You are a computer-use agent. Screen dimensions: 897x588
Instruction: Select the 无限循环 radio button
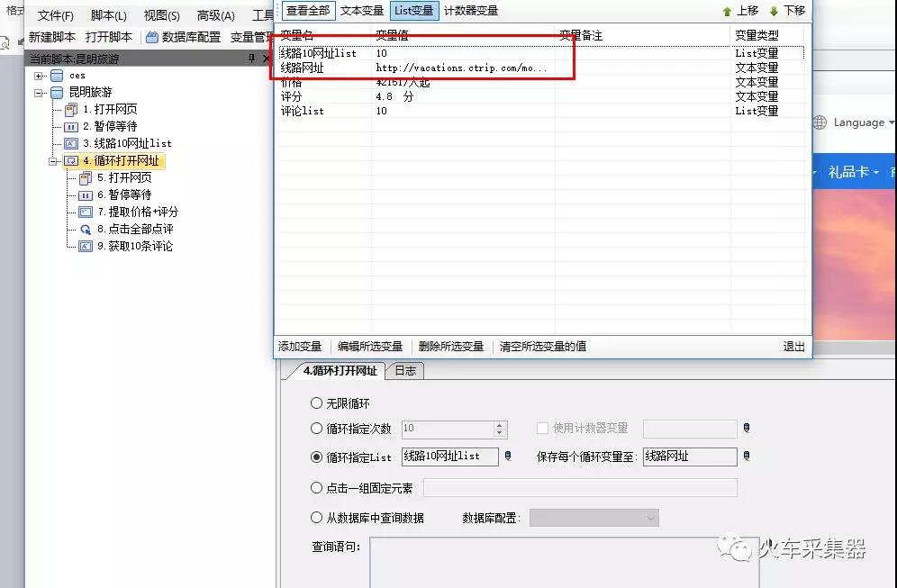(316, 403)
